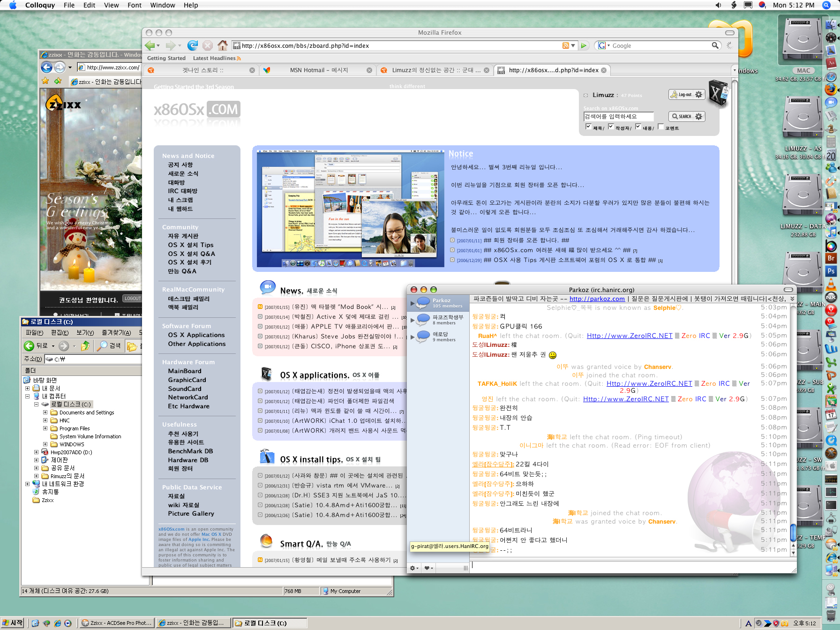
Task: Expand the 파코즈학생부 chat room
Action: (412, 320)
